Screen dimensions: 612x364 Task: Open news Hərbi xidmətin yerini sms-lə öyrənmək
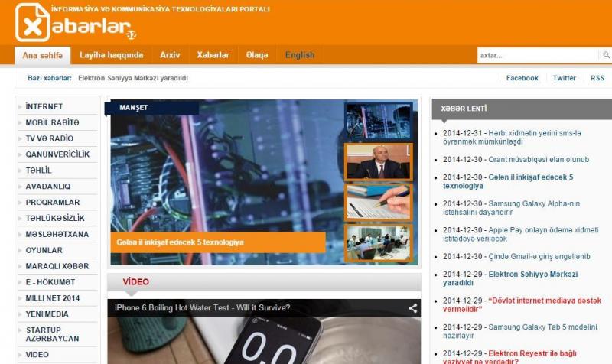(x=512, y=138)
